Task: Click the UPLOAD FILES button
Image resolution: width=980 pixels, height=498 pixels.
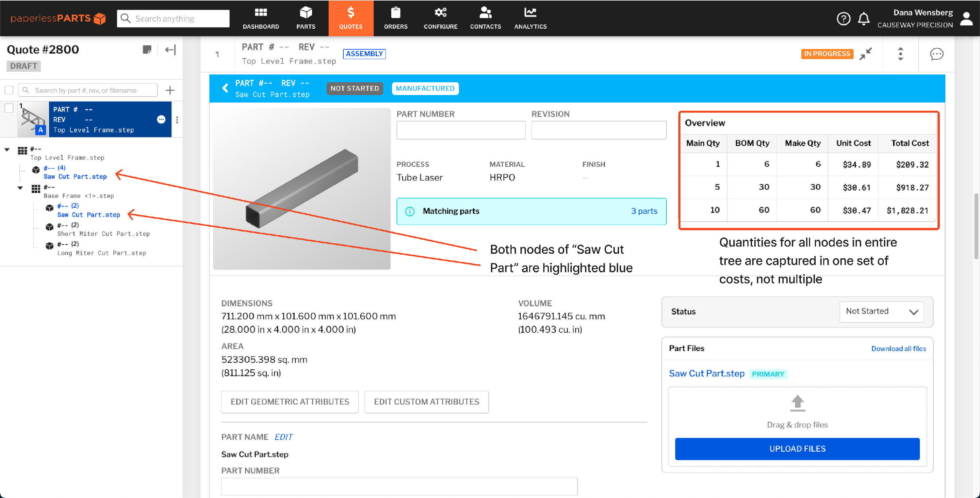Action: pos(797,449)
